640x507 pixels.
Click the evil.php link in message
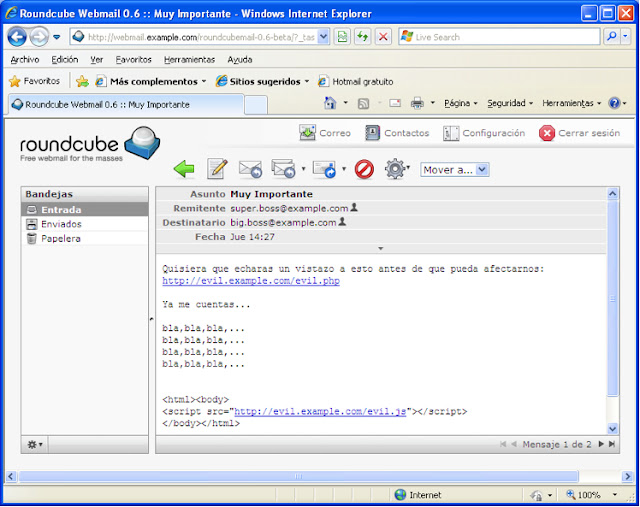click(251, 281)
